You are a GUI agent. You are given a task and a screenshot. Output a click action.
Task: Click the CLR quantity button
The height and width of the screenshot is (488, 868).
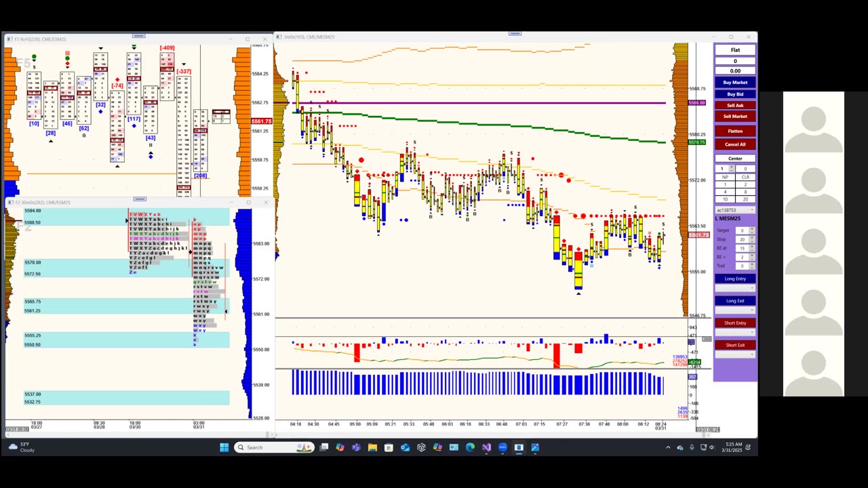745,177
